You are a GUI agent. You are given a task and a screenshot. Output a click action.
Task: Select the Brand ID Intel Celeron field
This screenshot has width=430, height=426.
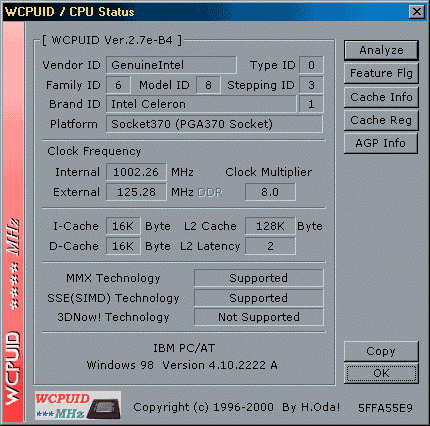coord(201,104)
